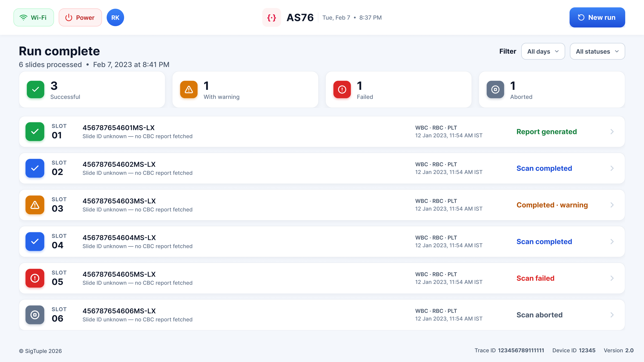Screen dimensions: 644x362
Task: Click the Wi-Fi status button
Action: [x=34, y=17]
